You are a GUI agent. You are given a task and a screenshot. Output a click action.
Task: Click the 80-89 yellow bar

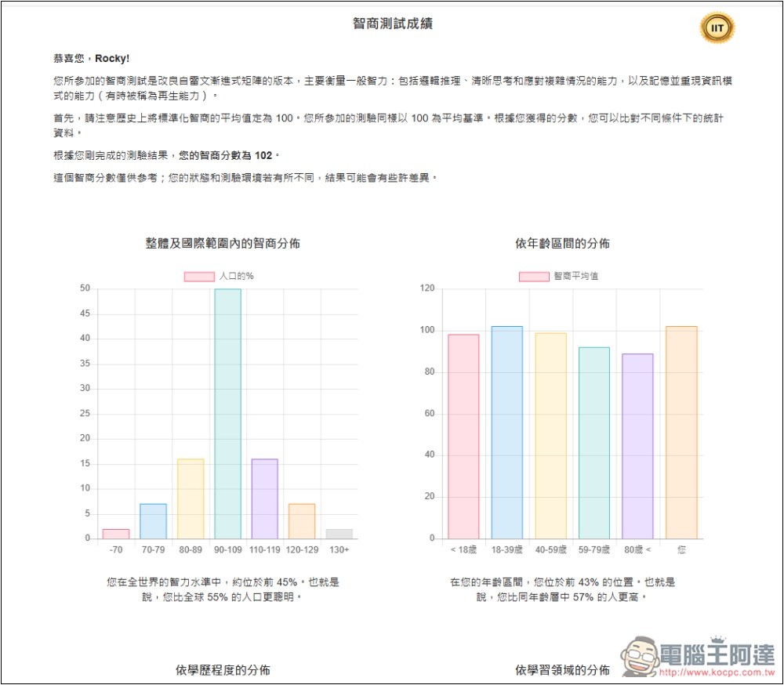(x=191, y=499)
